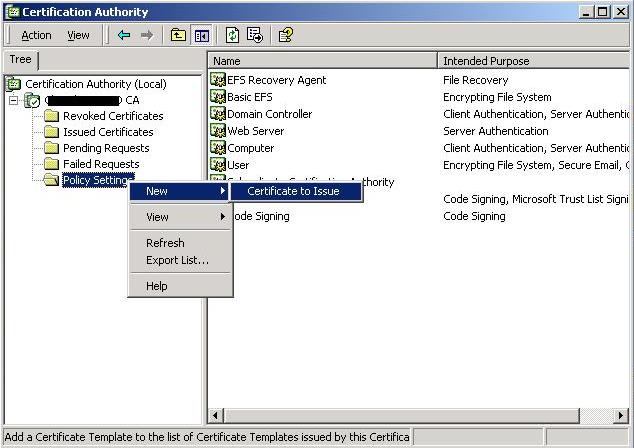Click the Intended Purpose column header
Image resolution: width=634 pixels, height=448 pixels.
click(x=530, y=61)
